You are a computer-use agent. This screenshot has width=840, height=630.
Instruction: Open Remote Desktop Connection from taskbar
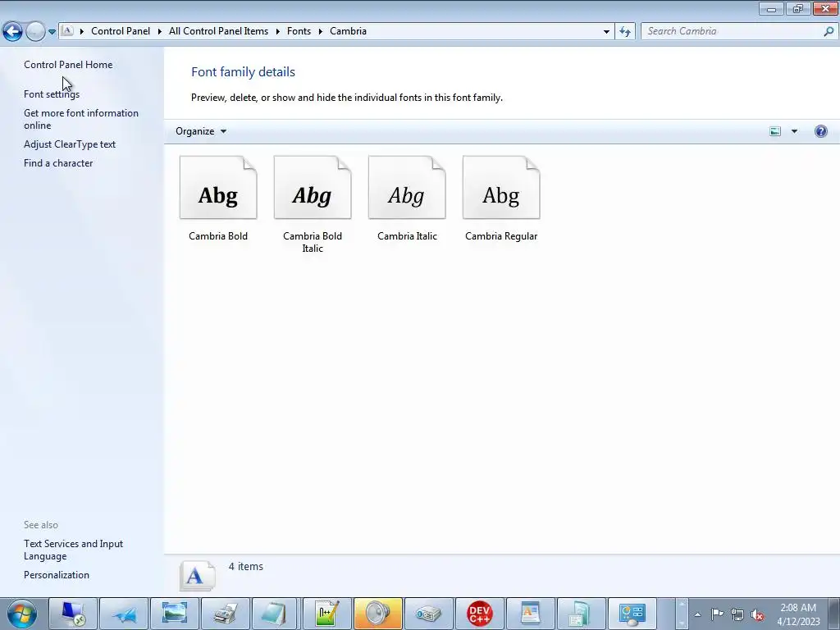pyautogui.click(x=73, y=614)
